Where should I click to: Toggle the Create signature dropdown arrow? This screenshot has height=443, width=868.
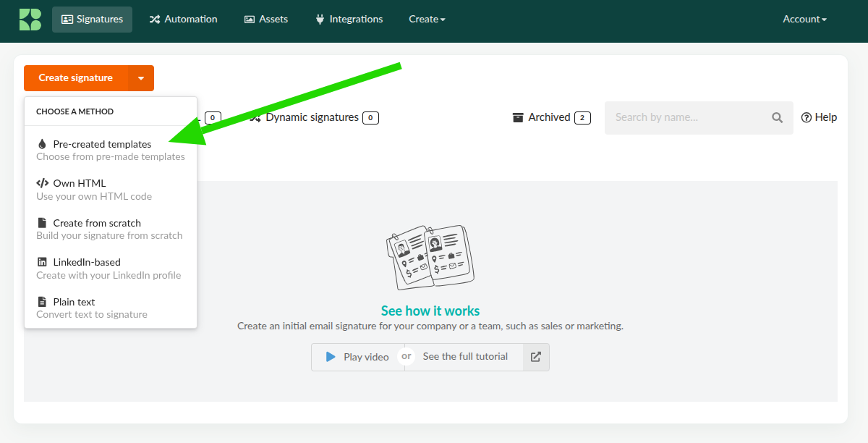pos(141,78)
